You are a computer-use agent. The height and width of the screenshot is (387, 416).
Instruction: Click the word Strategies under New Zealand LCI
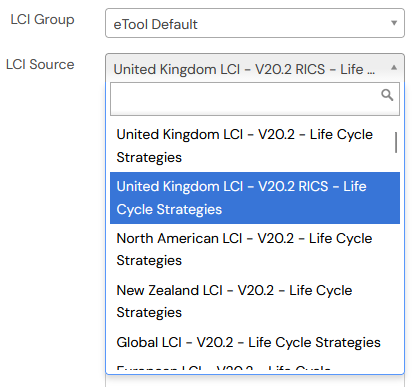[149, 313]
